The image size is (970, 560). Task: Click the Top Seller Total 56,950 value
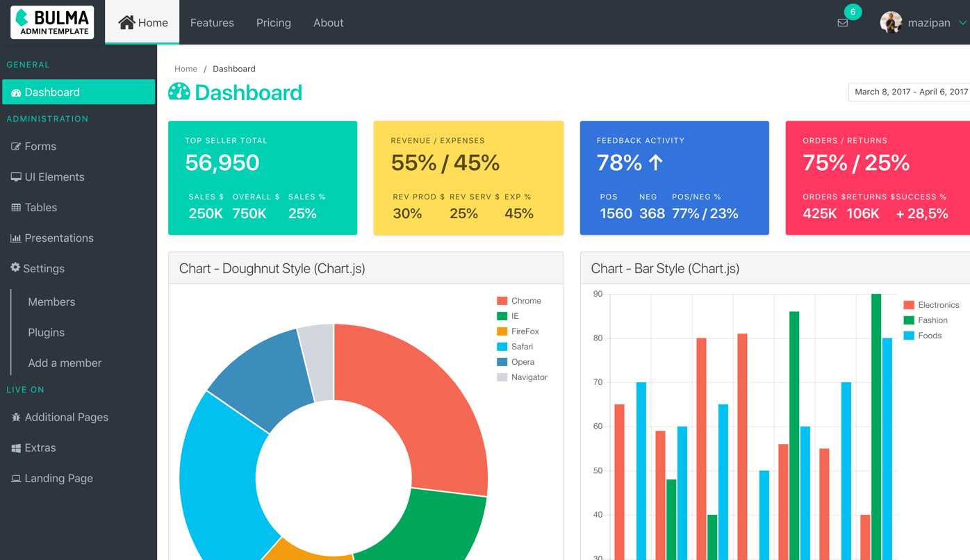222,163
